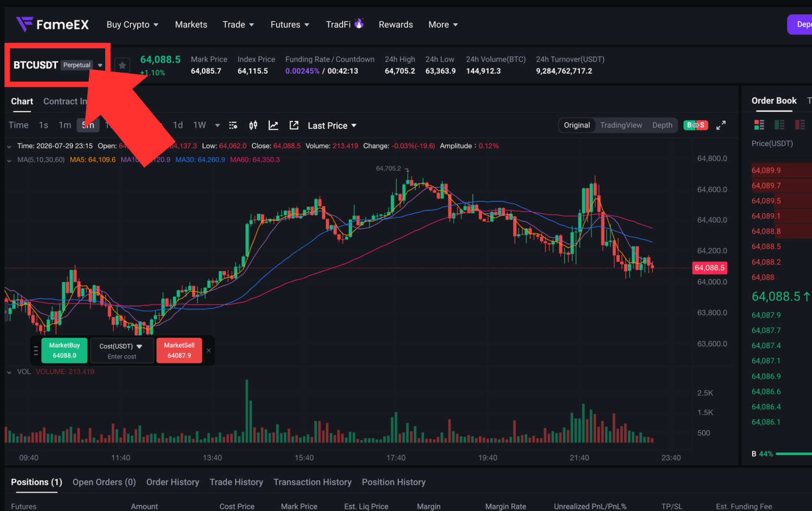Open Open Orders (0) tab
This screenshot has width=812, height=511.
tap(104, 482)
